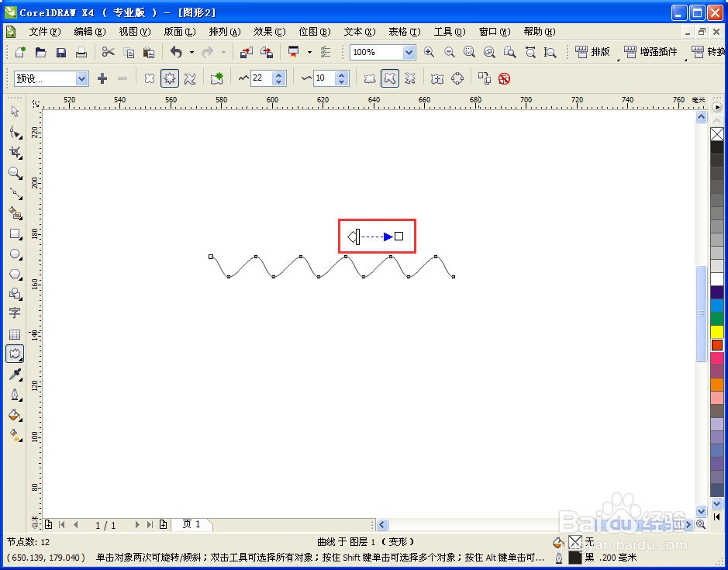
Task: Open the undo history dropdown arrow
Action: click(191, 53)
